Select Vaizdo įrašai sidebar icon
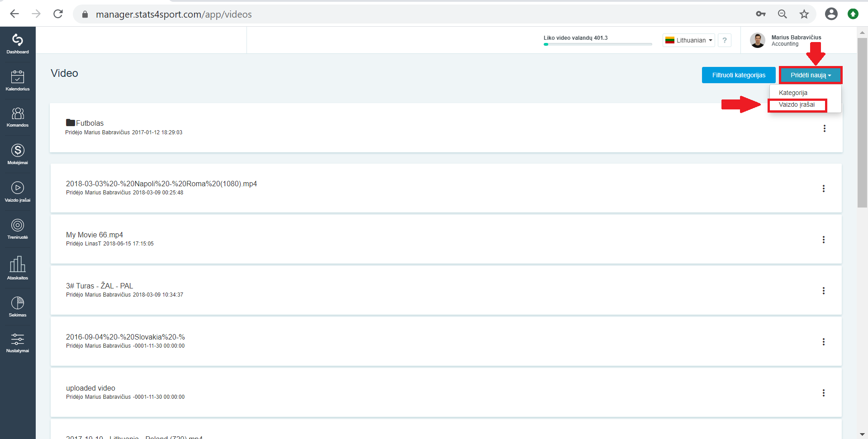Image resolution: width=868 pixels, height=439 pixels. 18,192
